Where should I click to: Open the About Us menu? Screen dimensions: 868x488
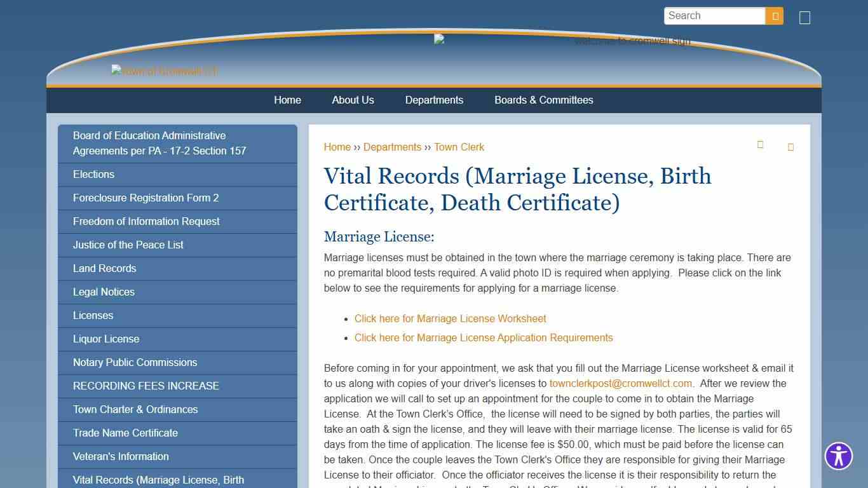coord(353,100)
